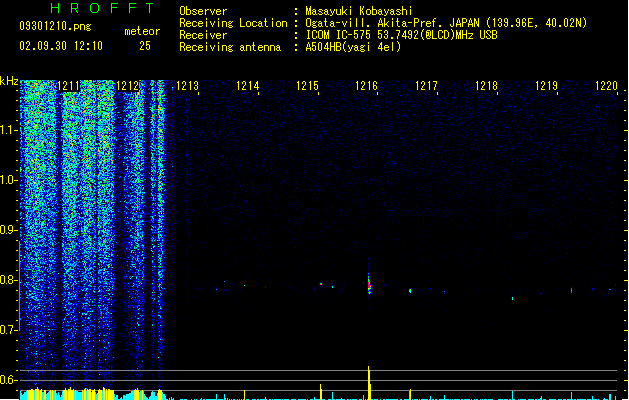Click the 1211 time marker

coord(69,86)
